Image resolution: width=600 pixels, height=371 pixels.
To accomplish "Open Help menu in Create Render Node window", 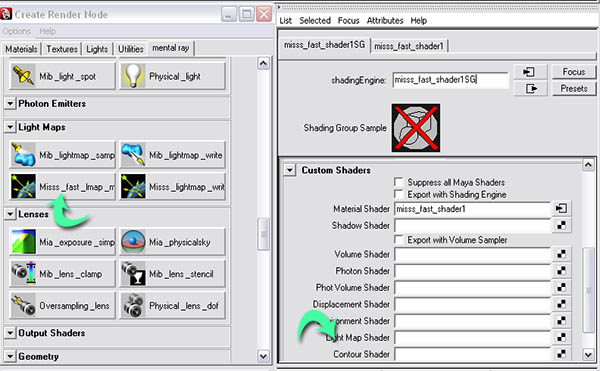I will pyautogui.click(x=47, y=31).
